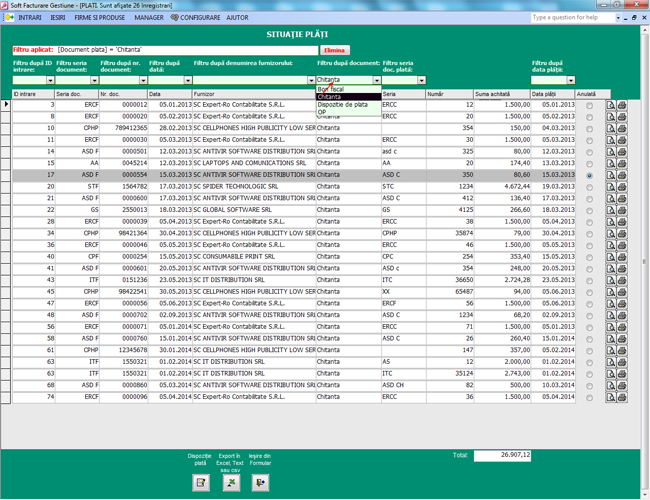650x500 pixels.
Task: Expand the Filtru dupa data platii dropdown
Action: click(571, 80)
